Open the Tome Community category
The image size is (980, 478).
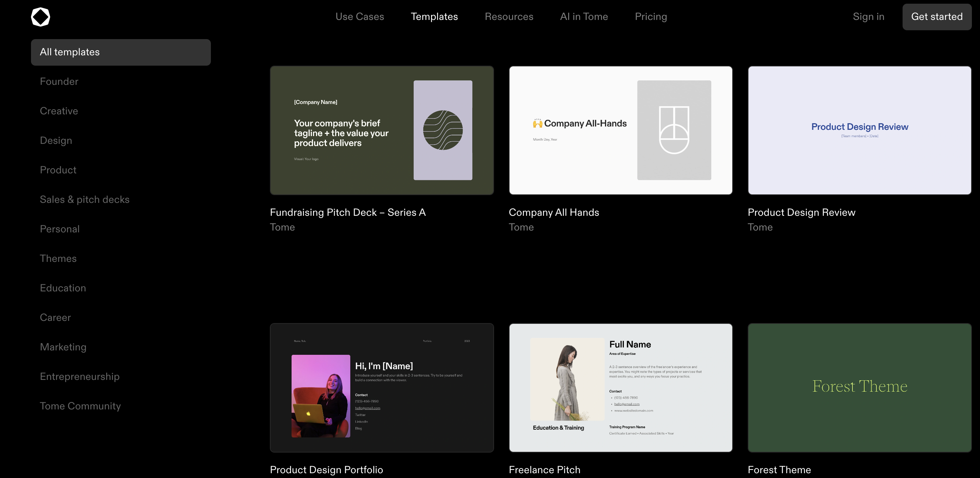point(80,406)
